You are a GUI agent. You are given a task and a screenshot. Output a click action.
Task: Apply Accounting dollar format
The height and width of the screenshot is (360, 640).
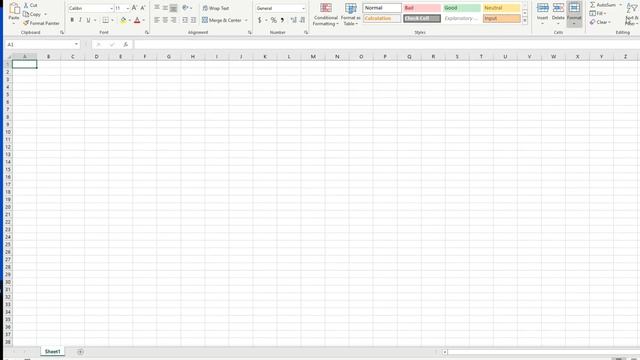[260, 20]
